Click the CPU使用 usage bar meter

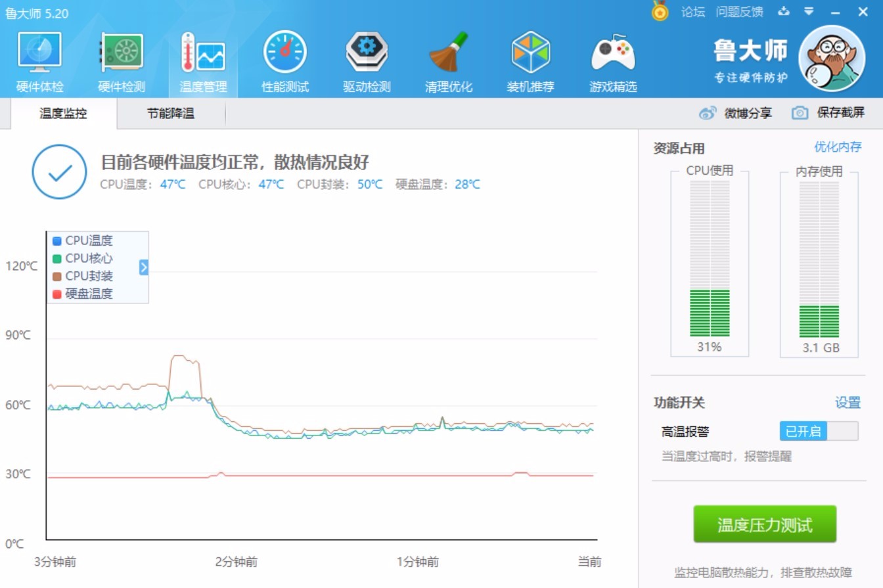pyautogui.click(x=710, y=259)
